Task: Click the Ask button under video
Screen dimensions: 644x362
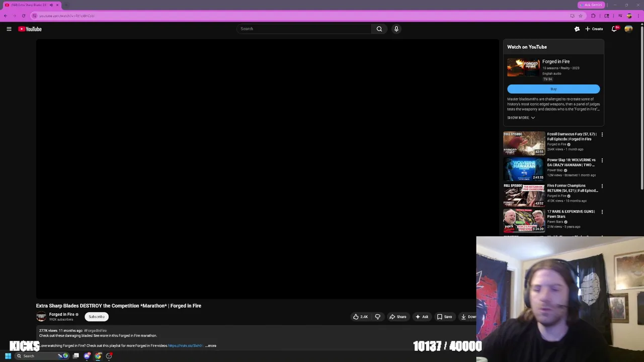Action: pos(422,317)
